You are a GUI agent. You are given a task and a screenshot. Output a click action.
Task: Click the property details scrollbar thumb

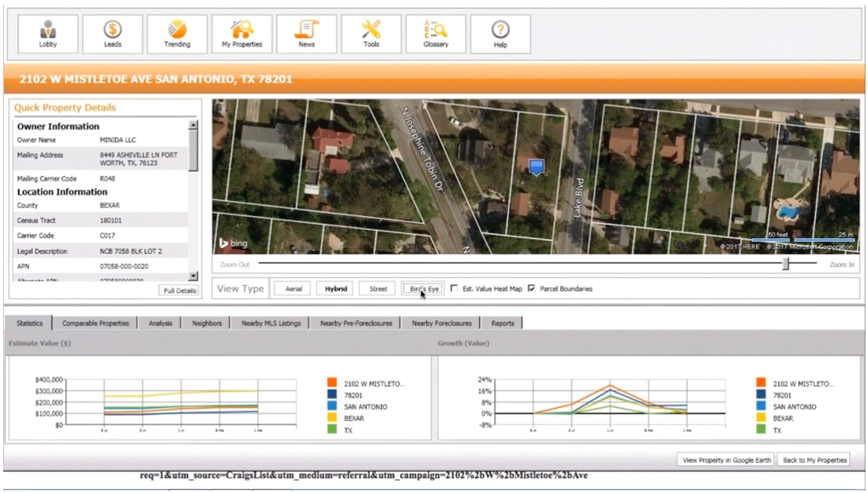point(193,151)
